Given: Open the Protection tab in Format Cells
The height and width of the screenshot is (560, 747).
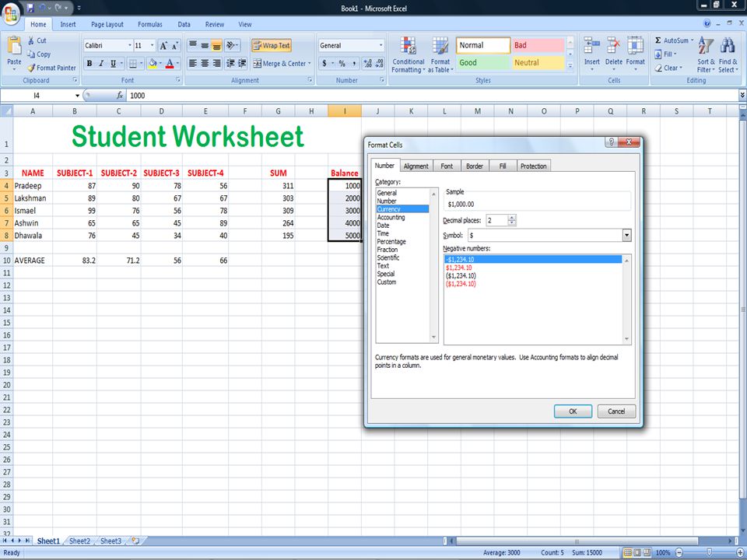Looking at the screenshot, I should pos(534,166).
